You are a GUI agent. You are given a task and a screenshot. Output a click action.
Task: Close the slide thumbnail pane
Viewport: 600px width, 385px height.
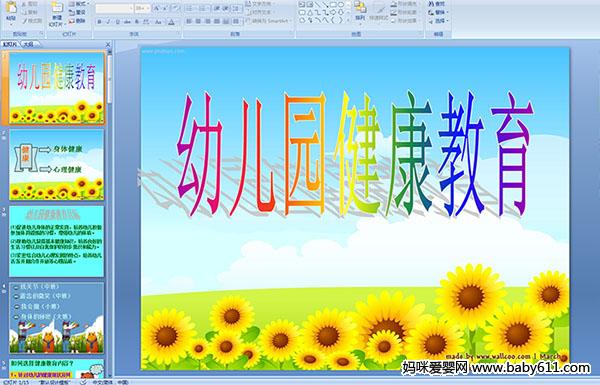(108, 45)
